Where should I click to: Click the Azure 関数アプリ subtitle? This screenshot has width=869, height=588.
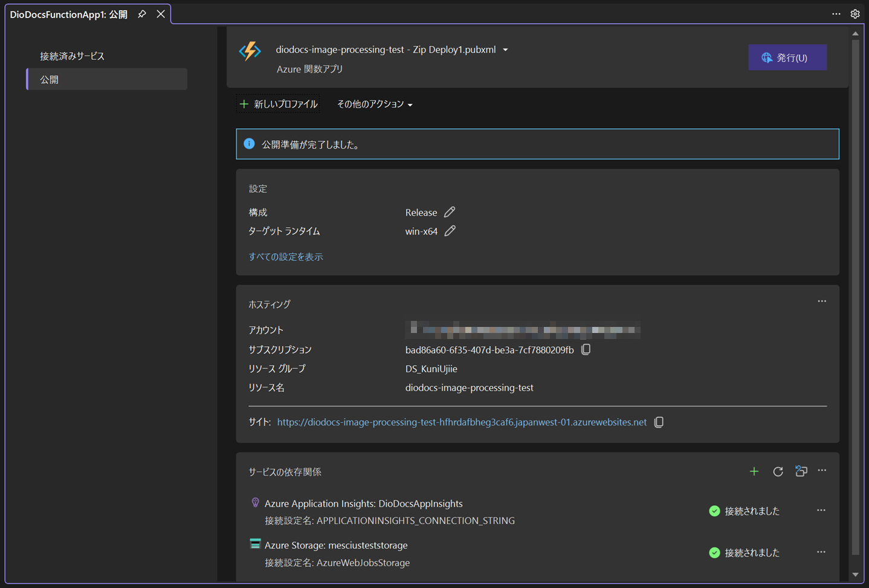[x=309, y=69]
